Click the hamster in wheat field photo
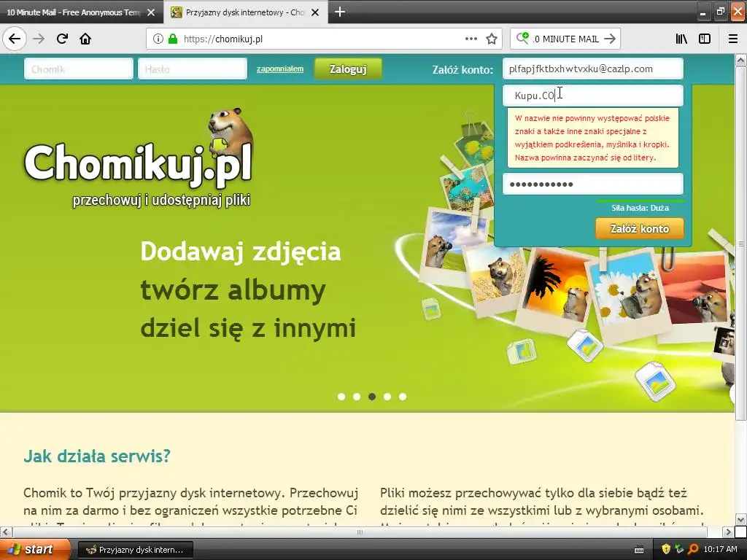The width and height of the screenshot is (747, 560). 498,279
